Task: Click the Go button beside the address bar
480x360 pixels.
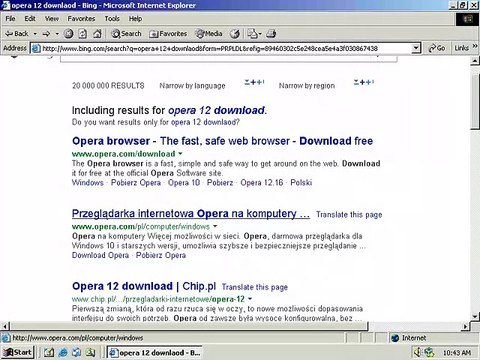Action: pos(437,49)
